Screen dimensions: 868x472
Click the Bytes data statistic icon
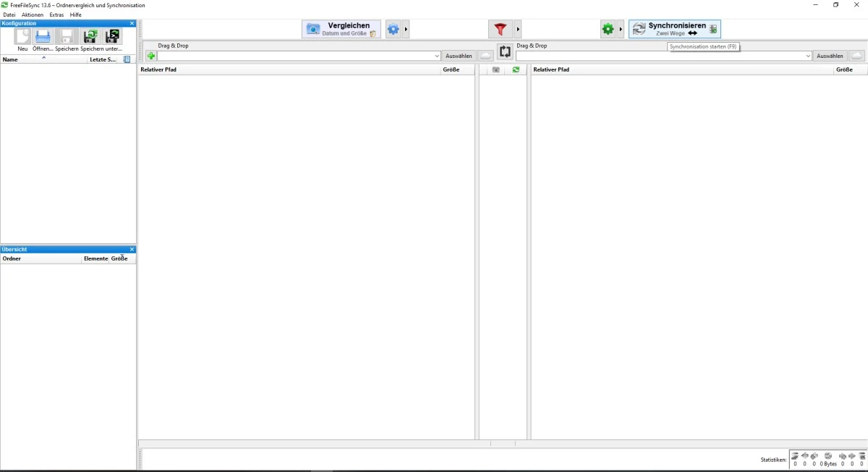[x=828, y=455]
